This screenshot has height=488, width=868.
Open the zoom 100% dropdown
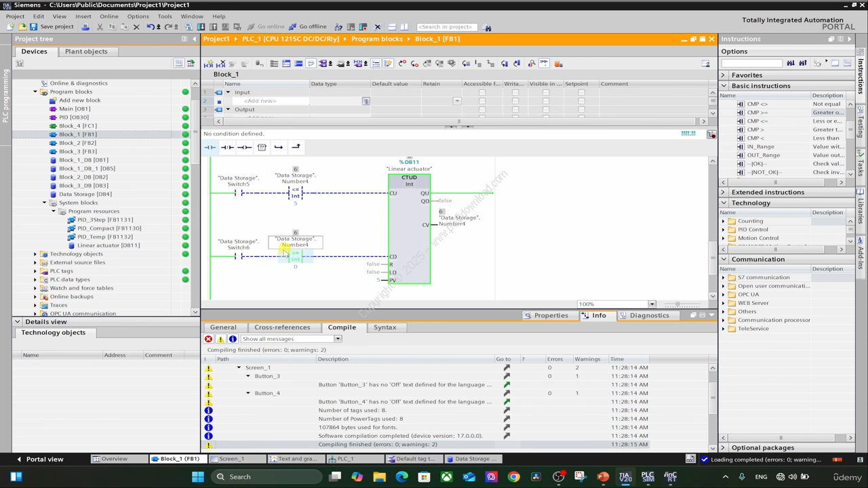[652, 304]
